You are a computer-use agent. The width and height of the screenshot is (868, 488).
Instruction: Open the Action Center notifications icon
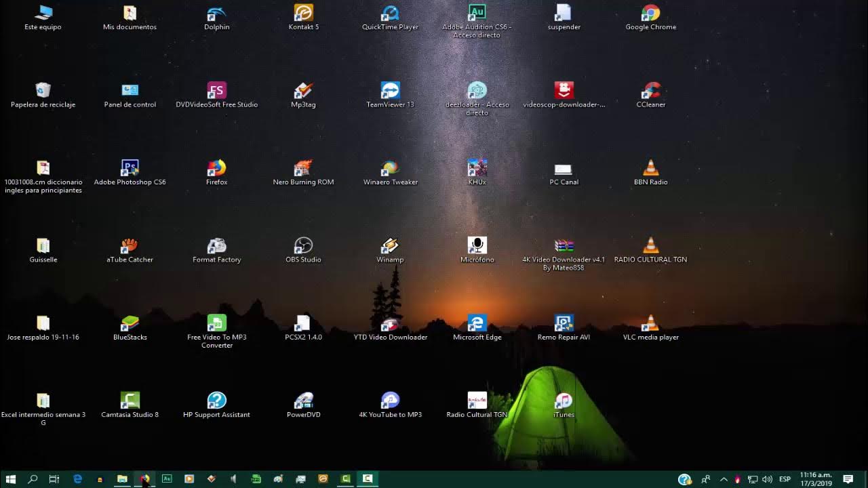point(848,479)
